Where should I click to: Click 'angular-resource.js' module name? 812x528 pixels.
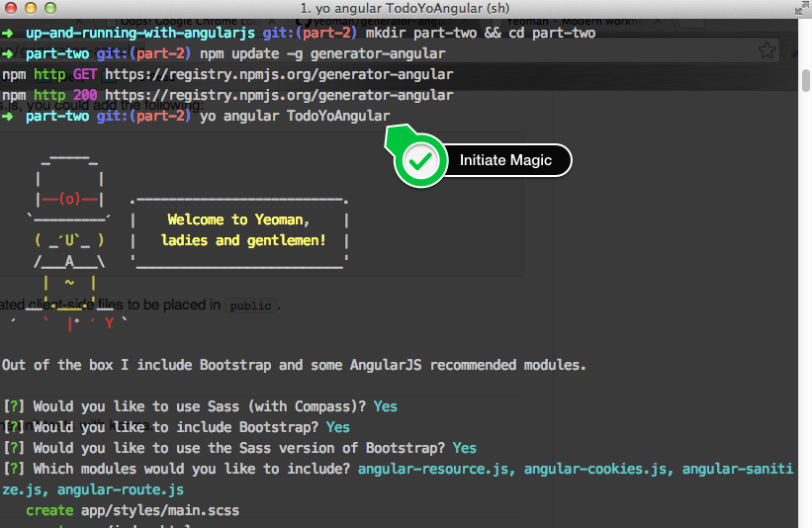tap(436, 469)
